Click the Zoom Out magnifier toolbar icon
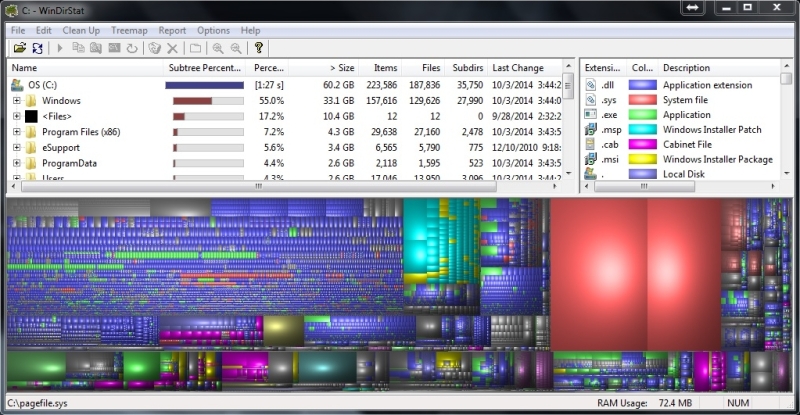 (x=236, y=48)
